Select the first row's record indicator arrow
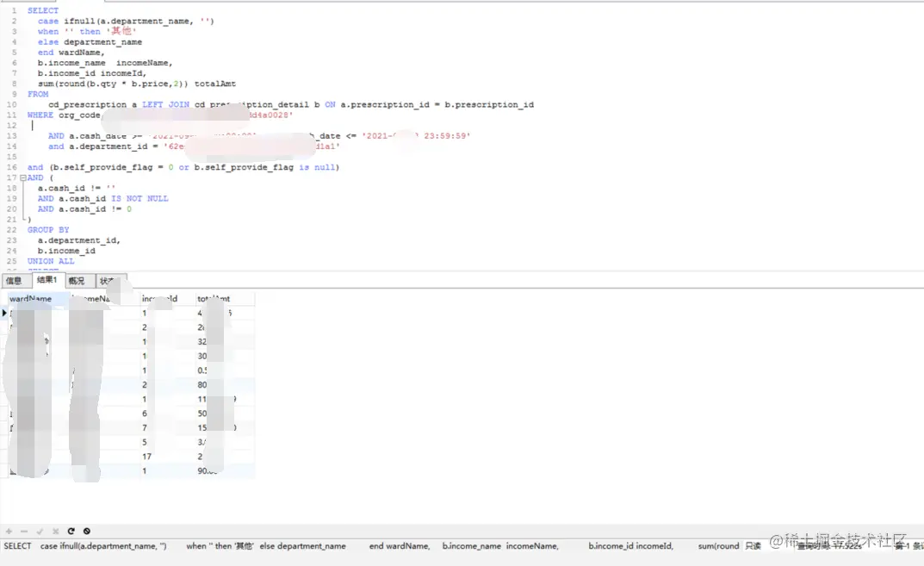The width and height of the screenshot is (924, 566). 4,313
